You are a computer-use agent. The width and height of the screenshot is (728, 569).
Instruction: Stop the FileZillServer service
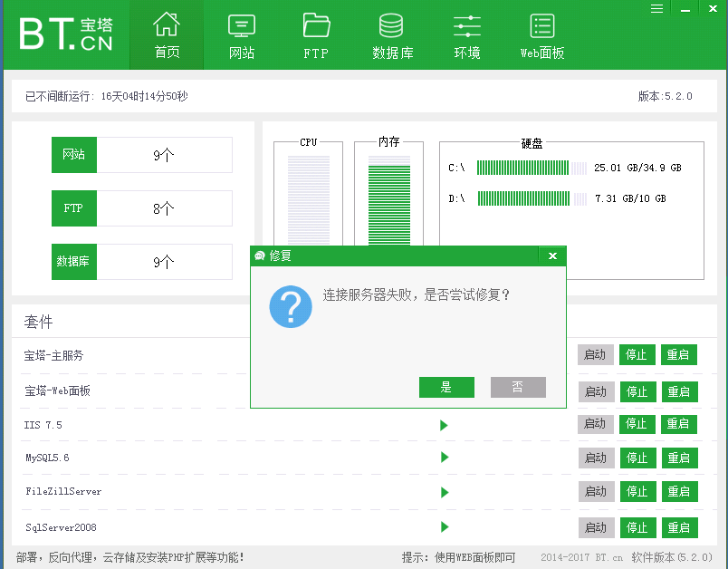pyautogui.click(x=638, y=491)
